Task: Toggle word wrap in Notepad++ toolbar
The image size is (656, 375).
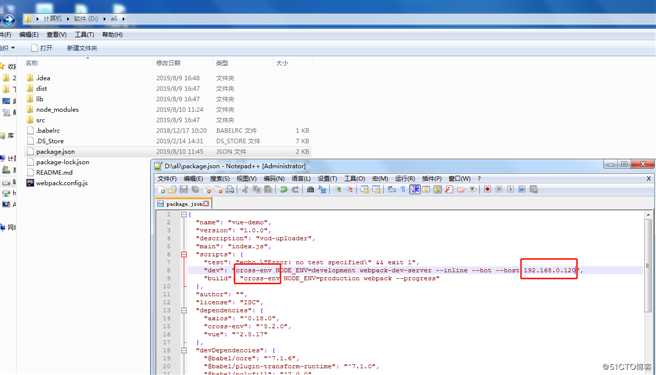Action: pyautogui.click(x=391, y=190)
